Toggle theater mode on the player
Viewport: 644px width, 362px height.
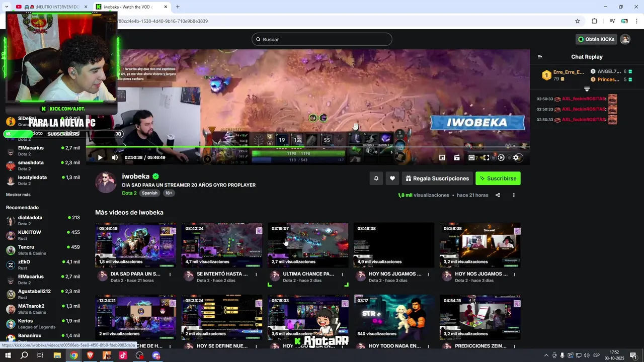click(x=471, y=157)
